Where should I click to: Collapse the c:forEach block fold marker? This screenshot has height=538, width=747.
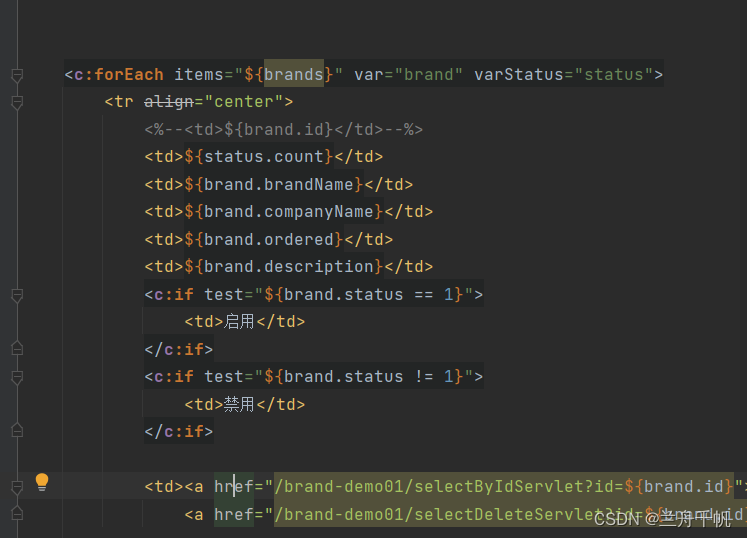[17, 75]
